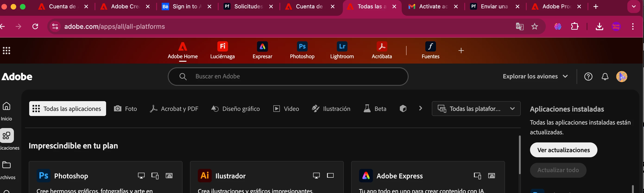Reload the page in Chrome
Screen dimensions: 644x193
coord(35,26)
